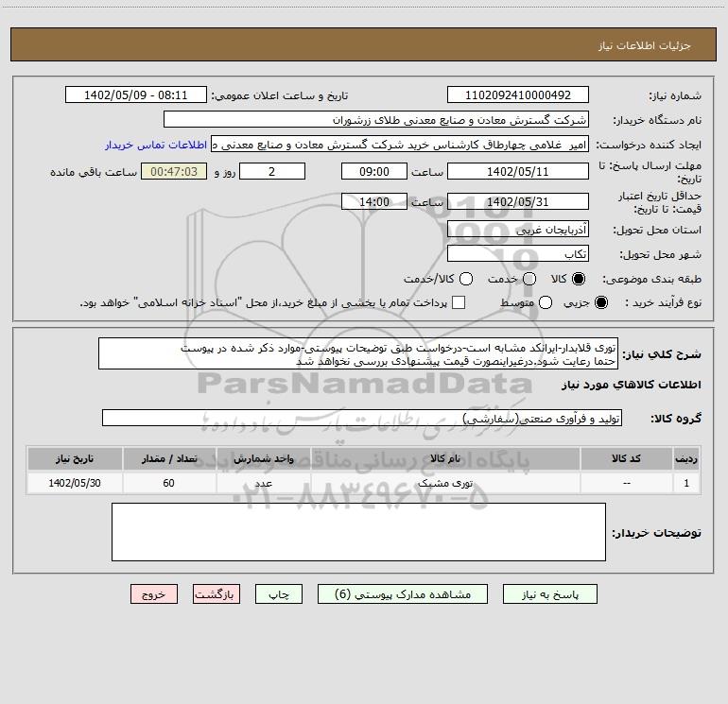
Task: Click the تعداد / مقدار column header
Action: pos(169,458)
